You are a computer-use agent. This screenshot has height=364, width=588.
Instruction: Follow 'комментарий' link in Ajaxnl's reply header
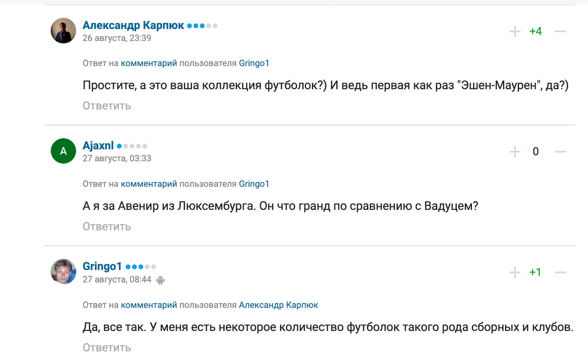(x=149, y=184)
